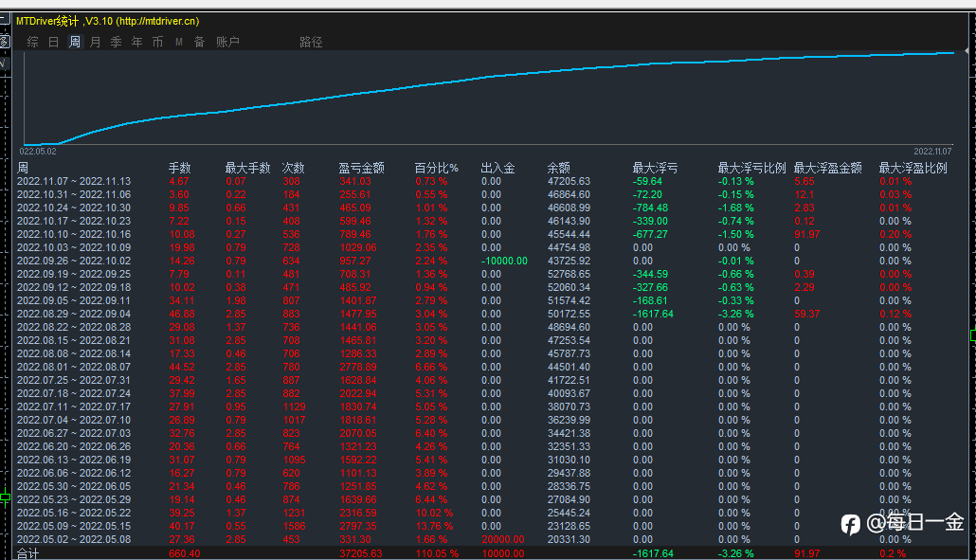Click the total percentage 110.05 %

(x=437, y=553)
